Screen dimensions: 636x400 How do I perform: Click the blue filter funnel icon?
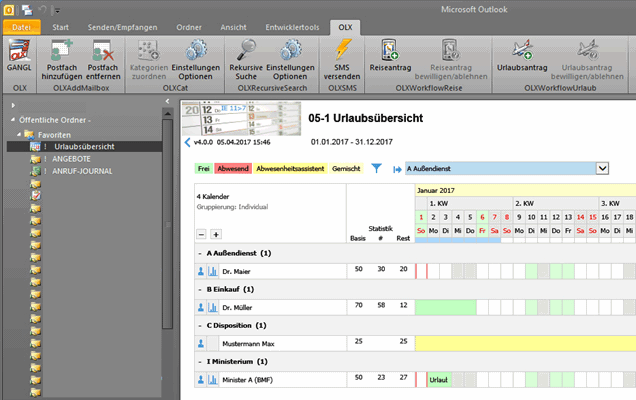tap(377, 169)
